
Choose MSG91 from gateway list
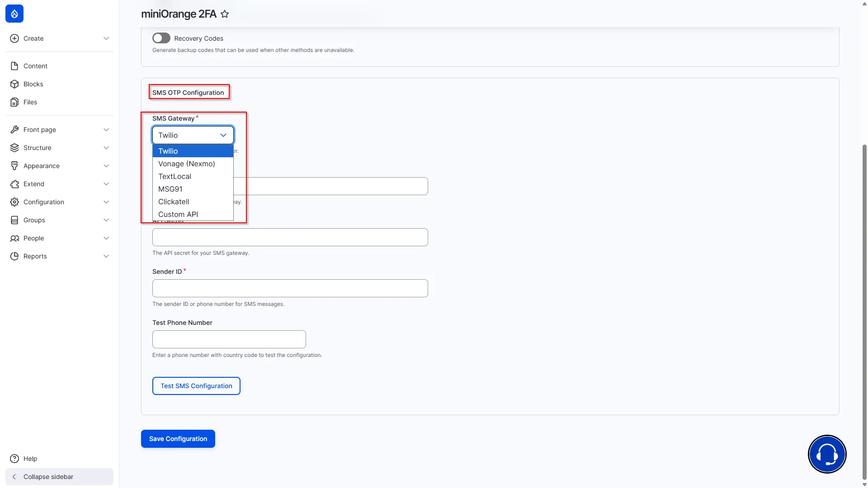[193, 189]
